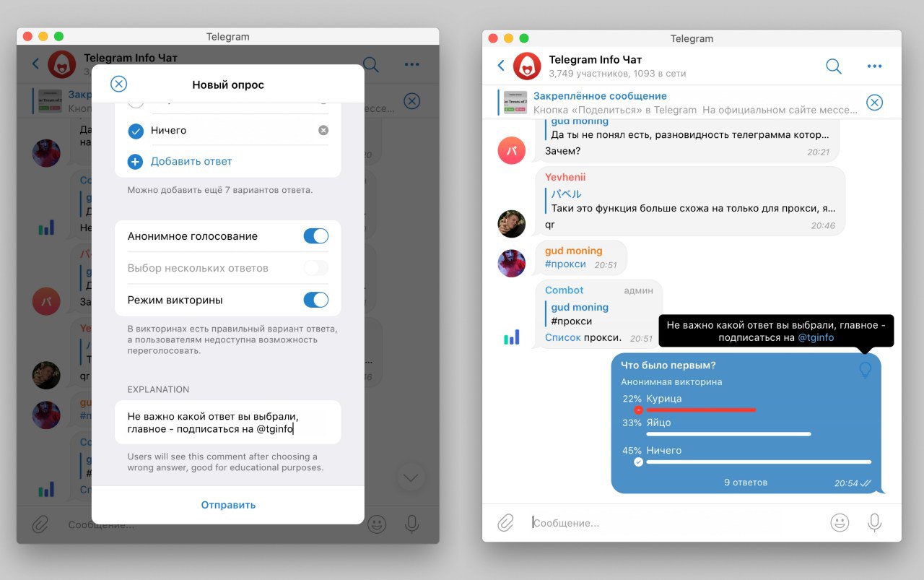The height and width of the screenshot is (580, 924).
Task: Click back arrow in right Telegram window
Action: 501,66
